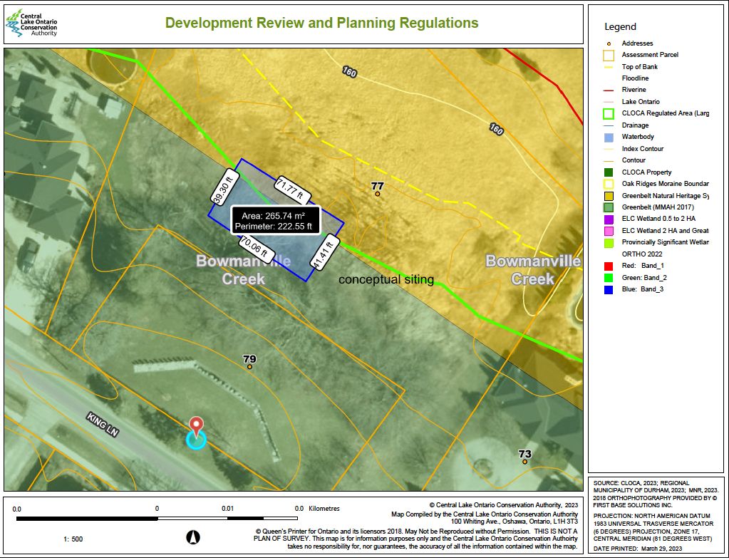This screenshot has width=729, height=560.
Task: Click the Waterbody blue legend swatch
Action: [x=608, y=137]
